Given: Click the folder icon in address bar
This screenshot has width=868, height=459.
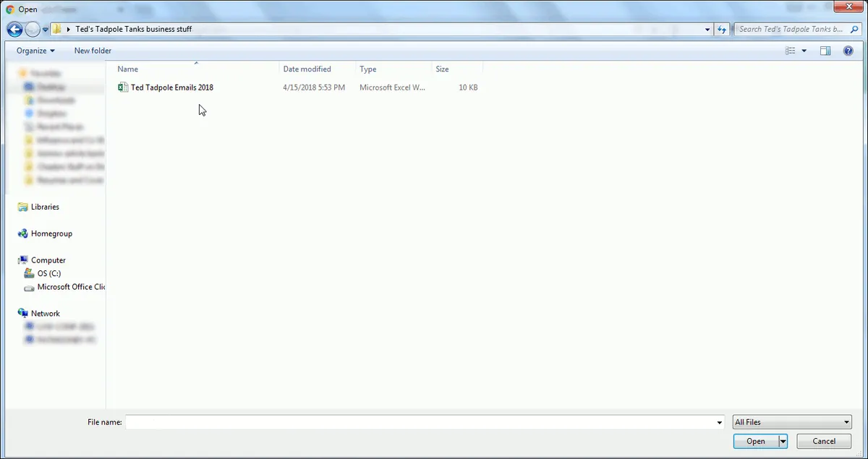Looking at the screenshot, I should tap(56, 30).
